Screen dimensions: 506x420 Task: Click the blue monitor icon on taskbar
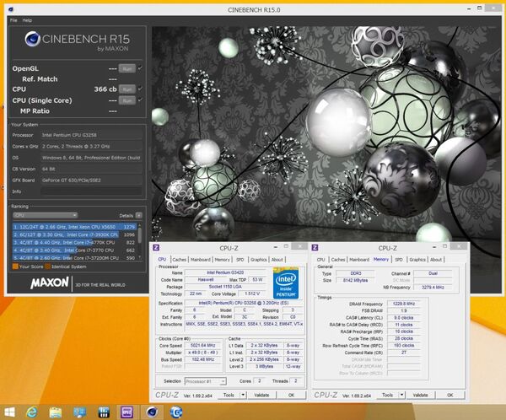coord(79,412)
